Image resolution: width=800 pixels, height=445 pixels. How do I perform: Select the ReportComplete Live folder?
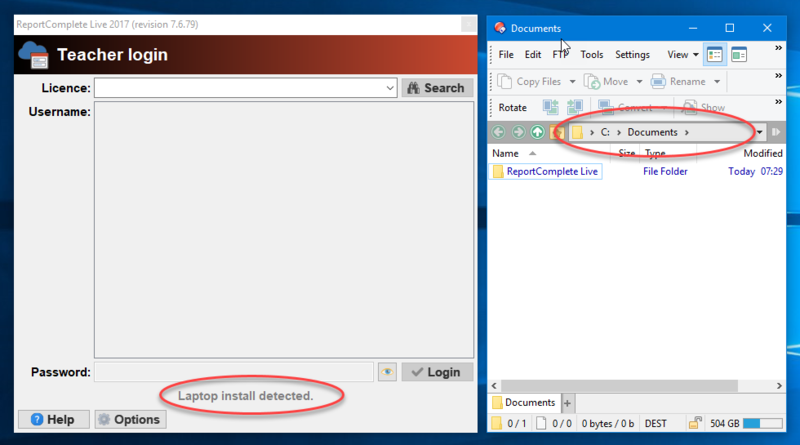tap(546, 171)
